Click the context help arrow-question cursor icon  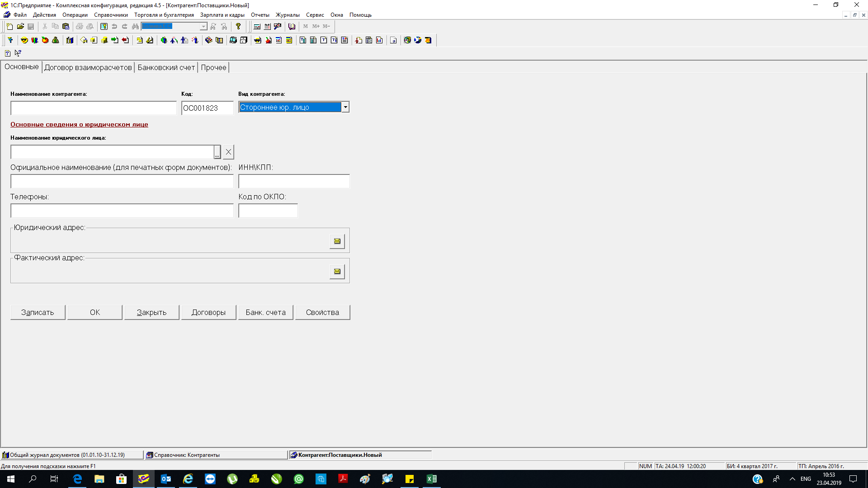coord(18,53)
